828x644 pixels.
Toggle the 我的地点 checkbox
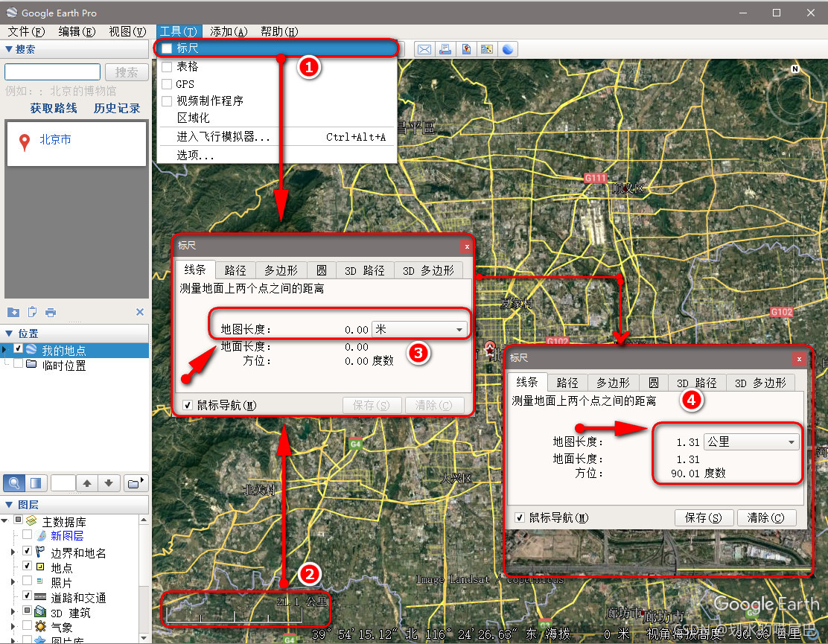[x=18, y=349]
